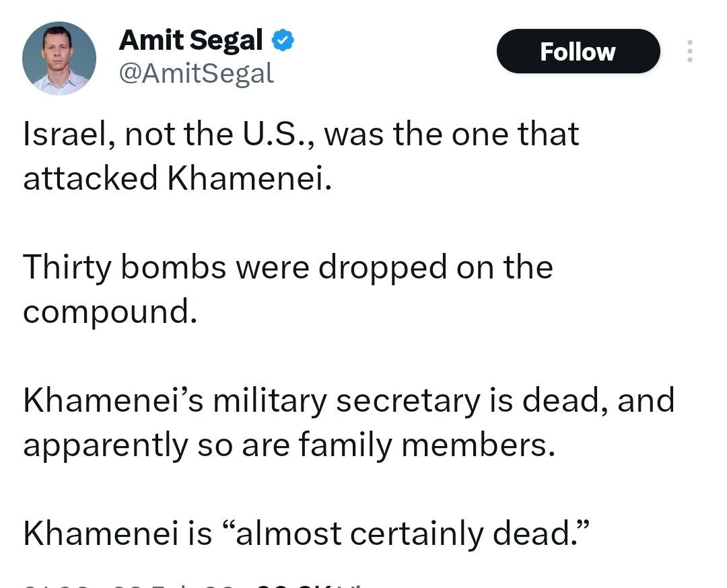Click the blue verified badge icon
This screenshot has height=588, width=727.
(x=282, y=42)
